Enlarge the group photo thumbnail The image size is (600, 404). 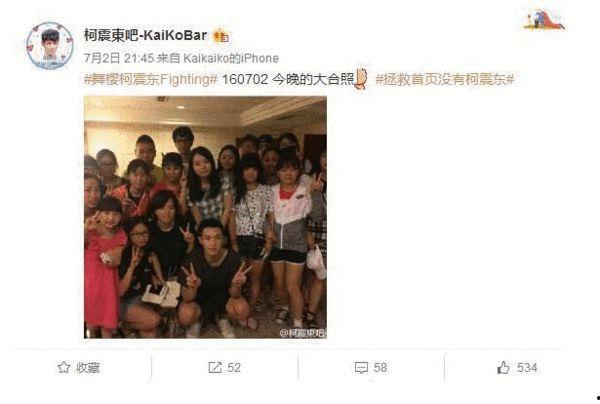pos(205,217)
